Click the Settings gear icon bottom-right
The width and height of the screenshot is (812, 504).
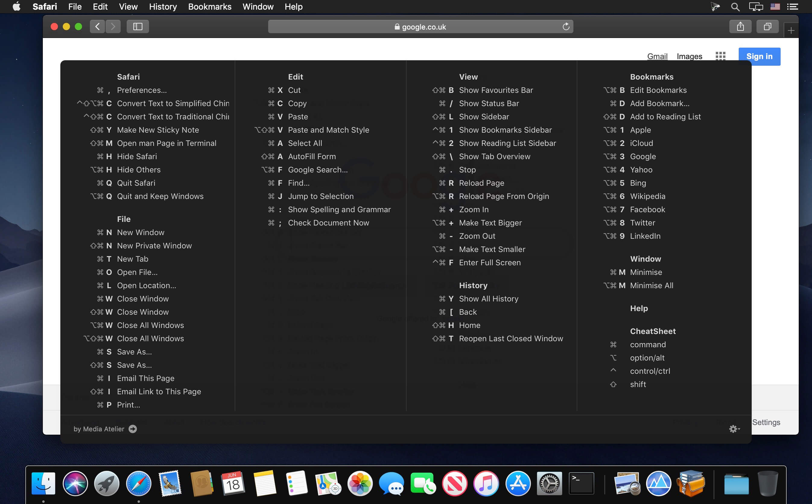pyautogui.click(x=733, y=429)
